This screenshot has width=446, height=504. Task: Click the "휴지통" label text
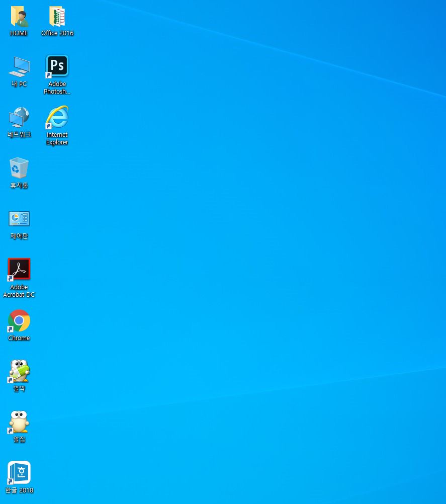[19, 186]
